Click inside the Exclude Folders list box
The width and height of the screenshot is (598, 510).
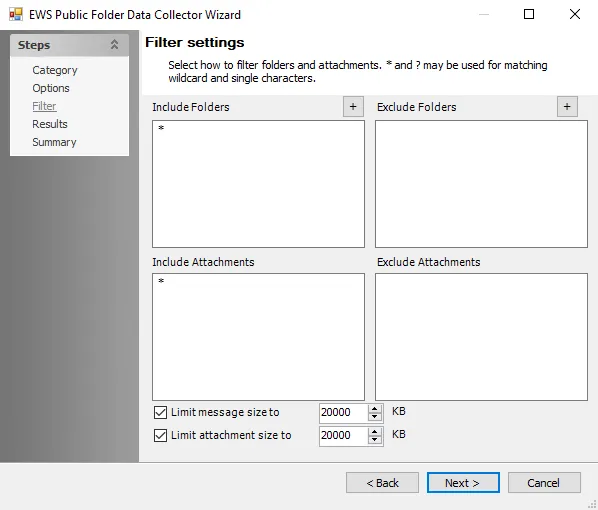click(481, 184)
